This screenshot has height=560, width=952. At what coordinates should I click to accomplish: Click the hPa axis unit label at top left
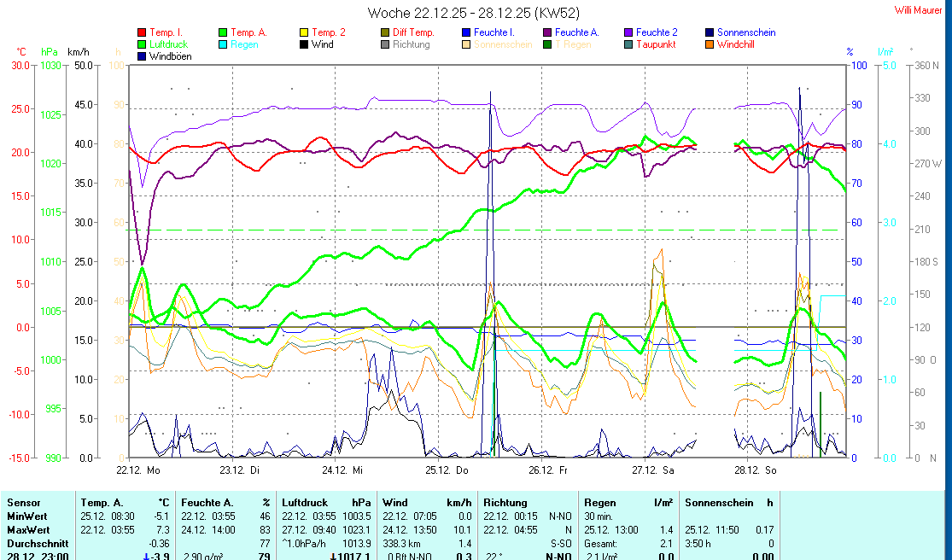coord(50,52)
